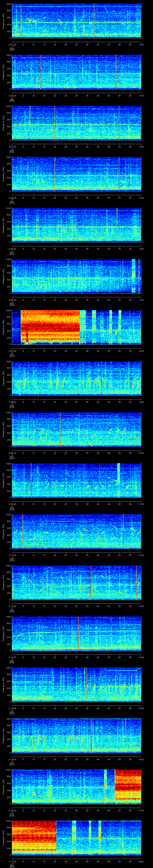The width and height of the screenshot is (153, 868).
Task: Click the 18:00 end time label
Action: point(141,861)
